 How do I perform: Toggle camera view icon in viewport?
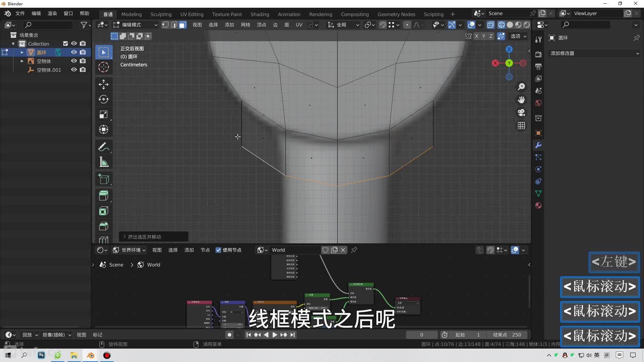[x=521, y=113]
